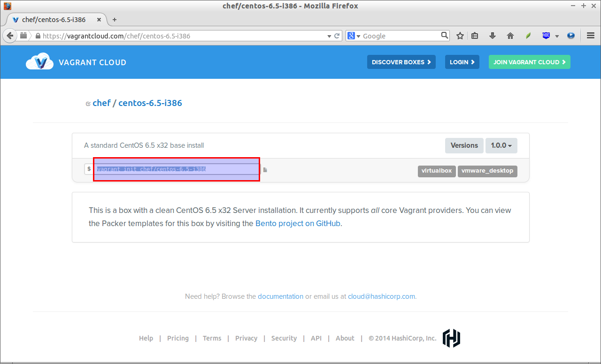Click the HashiCorp logo in footer
Image resolution: width=601 pixels, height=364 pixels.
[452, 338]
